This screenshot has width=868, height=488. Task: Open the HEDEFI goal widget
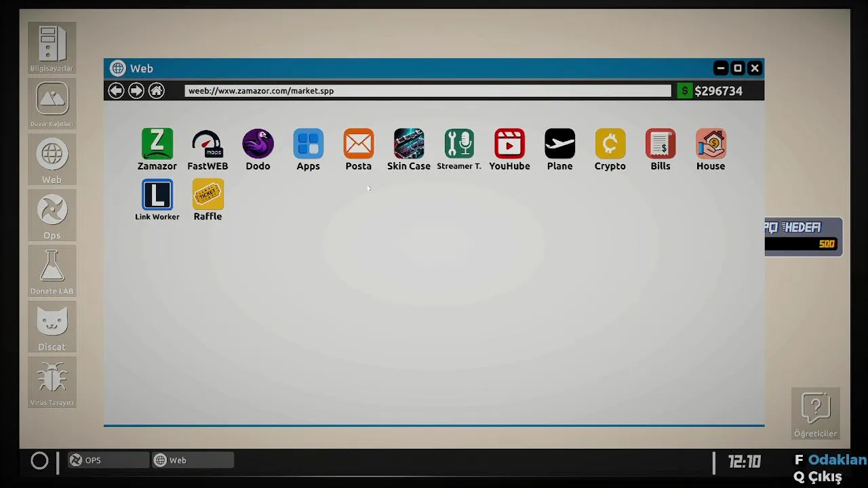[x=804, y=237]
